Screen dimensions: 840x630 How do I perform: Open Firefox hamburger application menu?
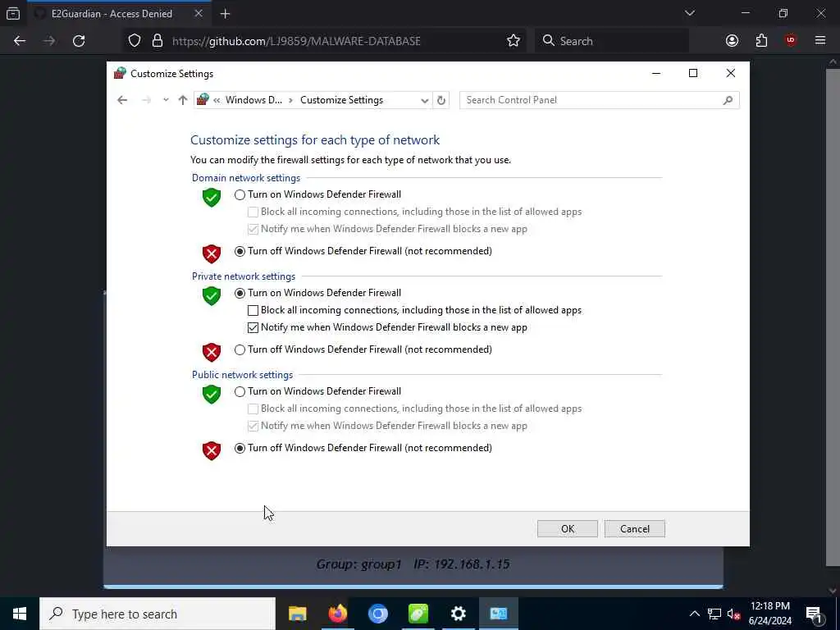pyautogui.click(x=820, y=41)
